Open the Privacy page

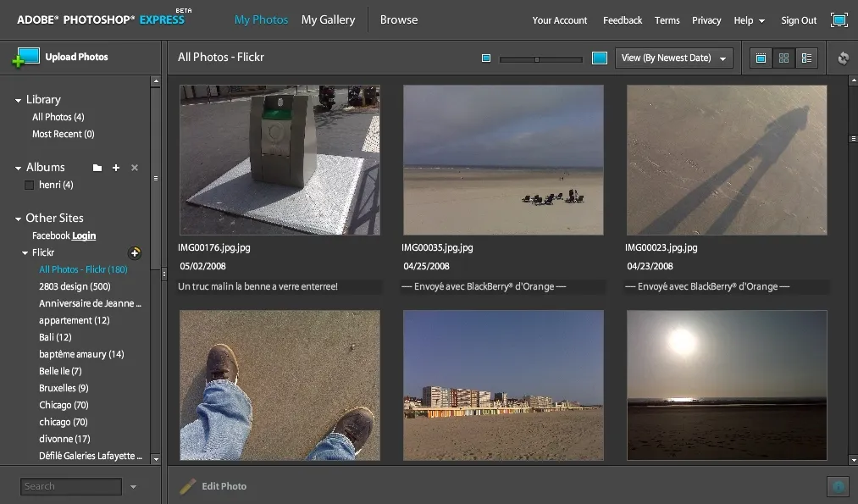[x=706, y=20]
